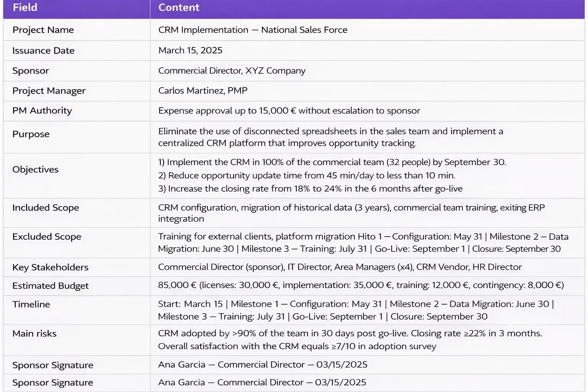Select the "Commercial Director, XYZ Company" text
Screen dimensions: 588x392
tap(232, 71)
